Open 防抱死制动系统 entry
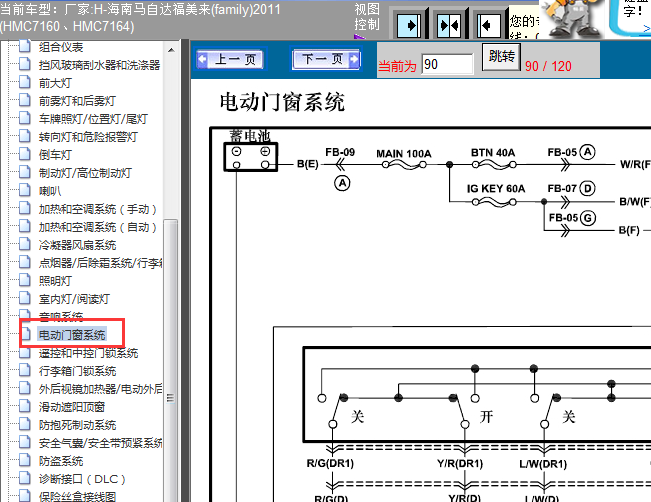651x502 pixels. 77,425
